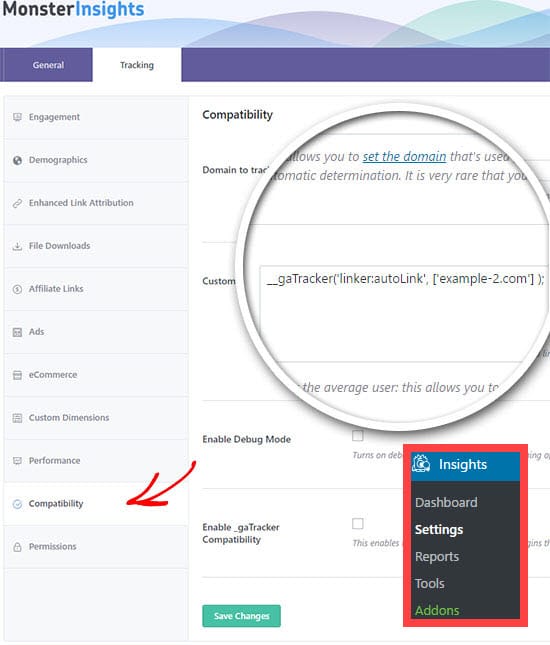550x645 pixels.
Task: Open Reports in Insights menu
Action: coord(437,557)
